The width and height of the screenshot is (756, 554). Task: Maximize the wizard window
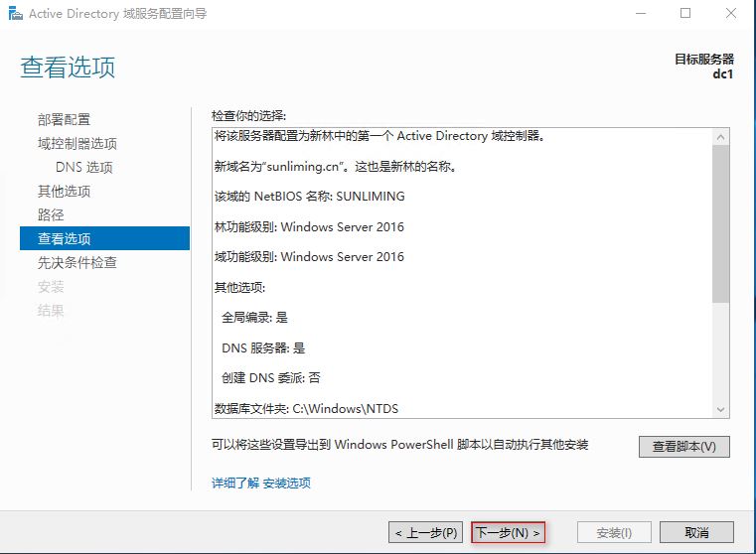click(x=685, y=14)
